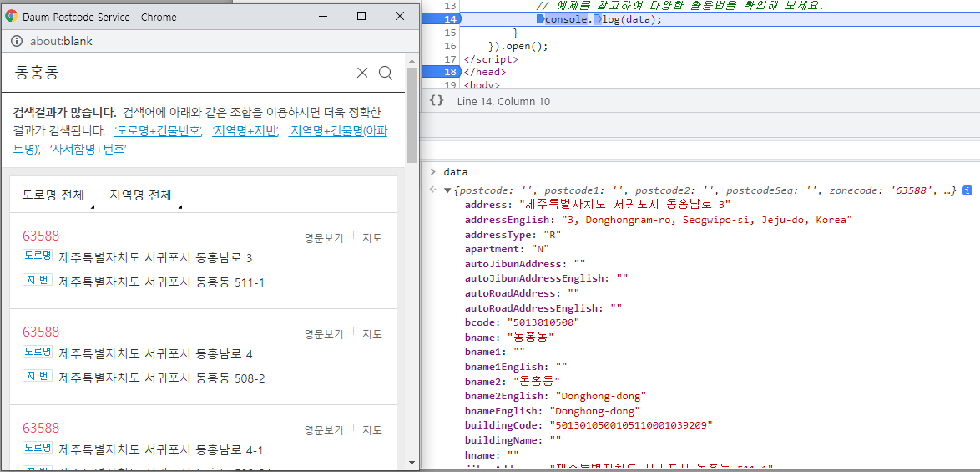
Task: Select road address 제주특별자치도 서귀포시 동홍남로 3
Action: [x=155, y=258]
